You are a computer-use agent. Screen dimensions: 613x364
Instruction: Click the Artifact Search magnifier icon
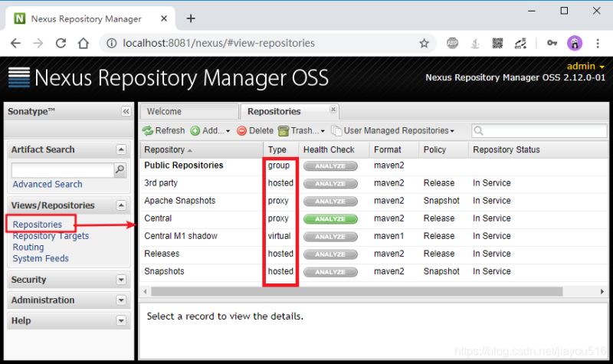(x=120, y=169)
